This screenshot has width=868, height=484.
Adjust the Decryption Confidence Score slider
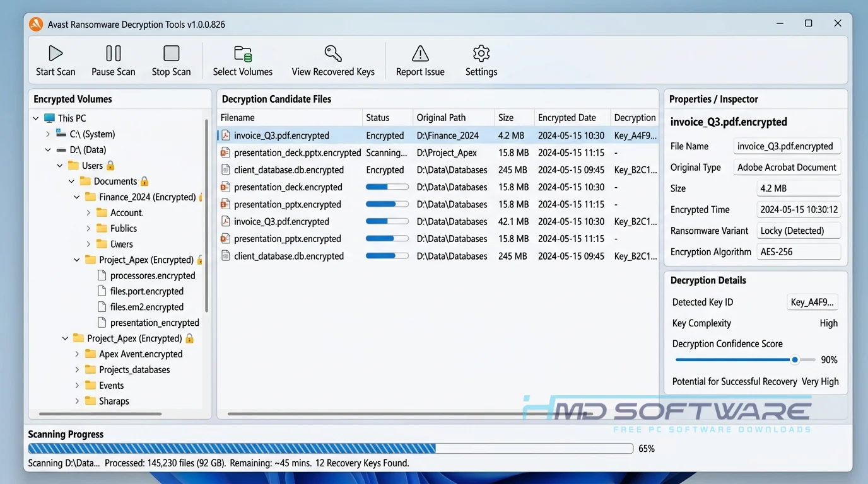coord(795,360)
